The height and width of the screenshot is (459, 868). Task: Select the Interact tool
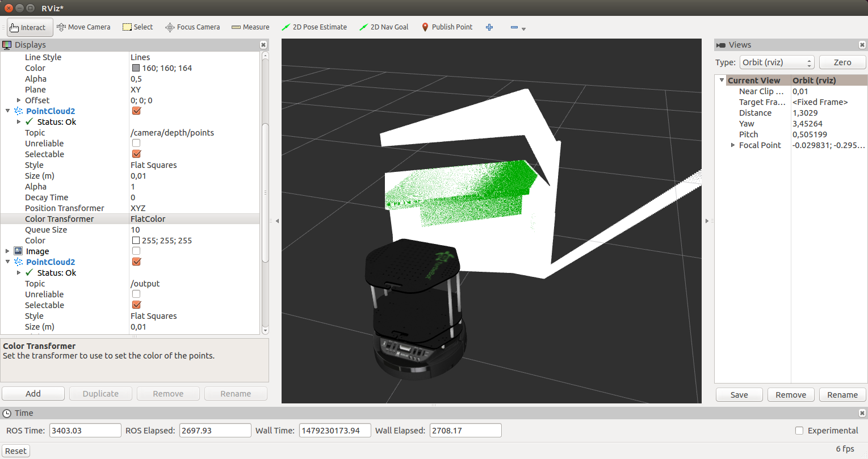[30, 27]
